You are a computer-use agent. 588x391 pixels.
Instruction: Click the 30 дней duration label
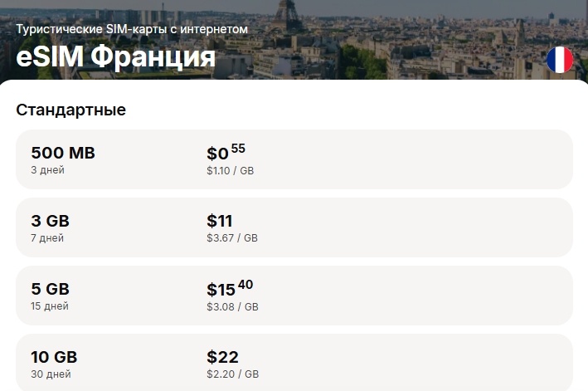pyautogui.click(x=51, y=374)
